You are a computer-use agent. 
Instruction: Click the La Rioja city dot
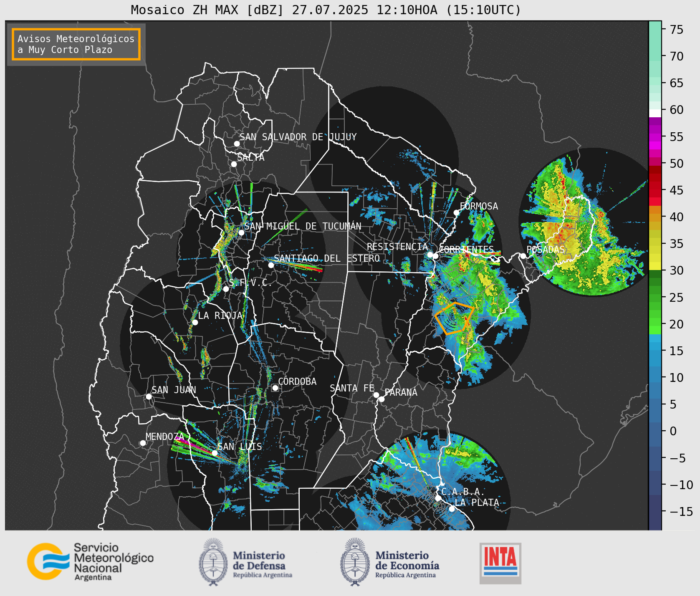click(x=195, y=322)
